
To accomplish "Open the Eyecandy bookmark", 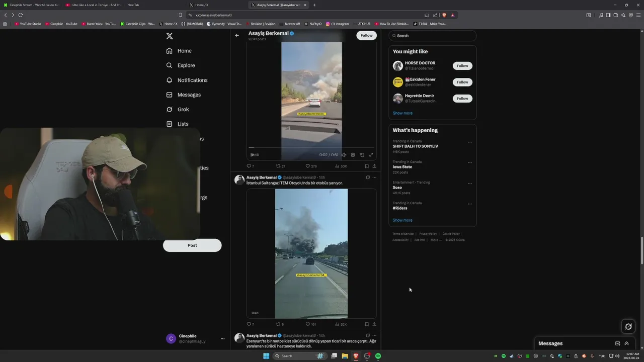I will tap(224, 24).
